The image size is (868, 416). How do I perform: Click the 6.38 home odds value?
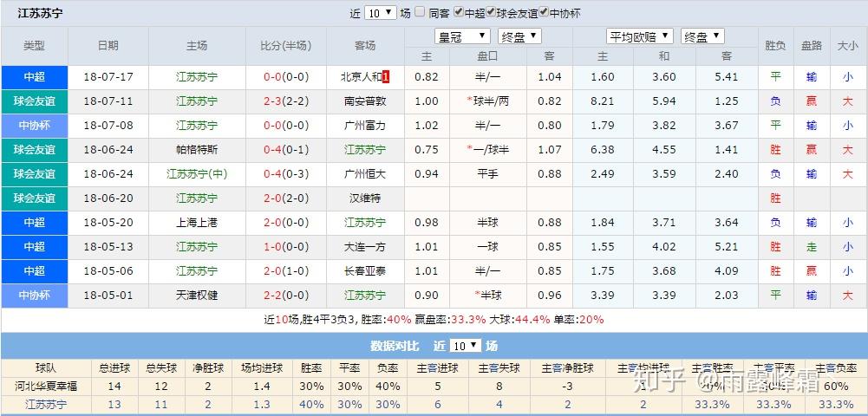[603, 149]
